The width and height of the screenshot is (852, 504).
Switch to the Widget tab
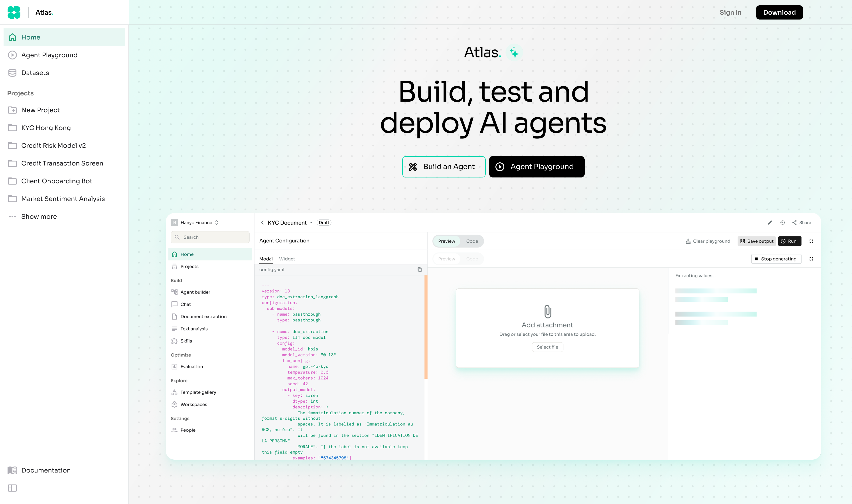[287, 259]
